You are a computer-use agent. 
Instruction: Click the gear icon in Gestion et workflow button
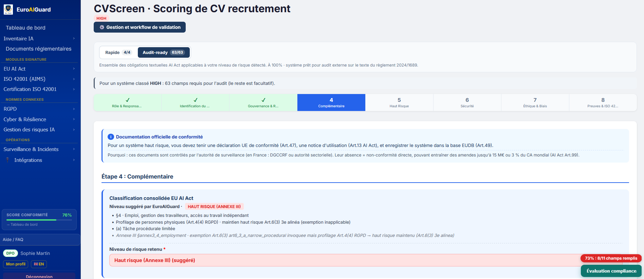pos(102,27)
